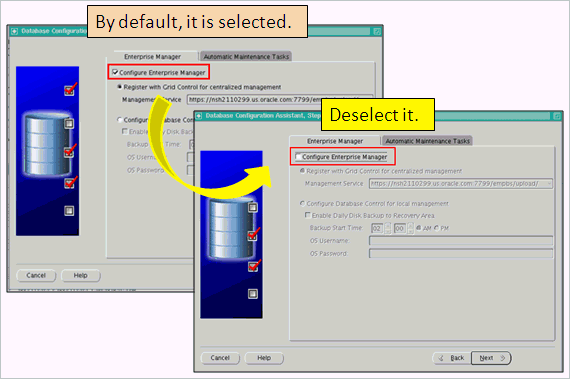Check Configure Enterprise Manager in front window

(x=298, y=157)
